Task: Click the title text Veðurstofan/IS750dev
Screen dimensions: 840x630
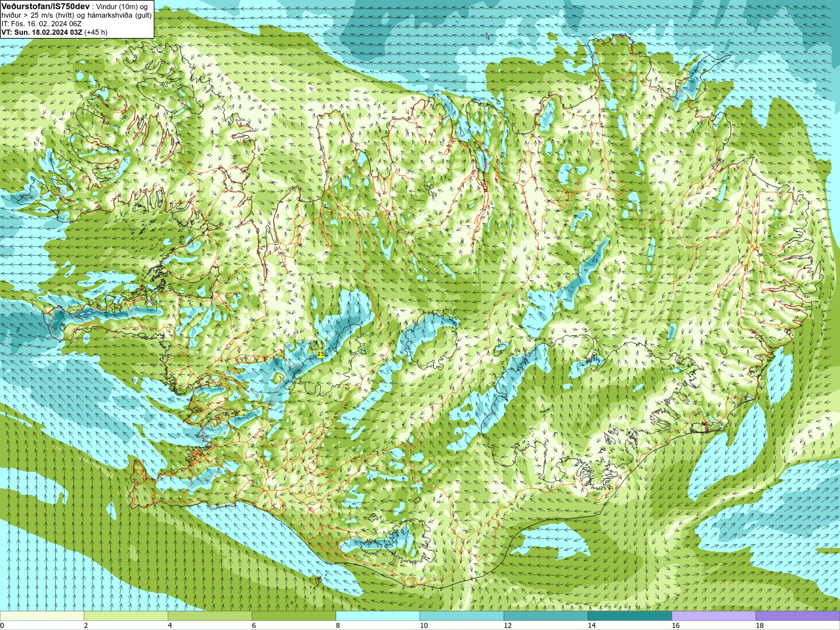Action: click(46, 6)
